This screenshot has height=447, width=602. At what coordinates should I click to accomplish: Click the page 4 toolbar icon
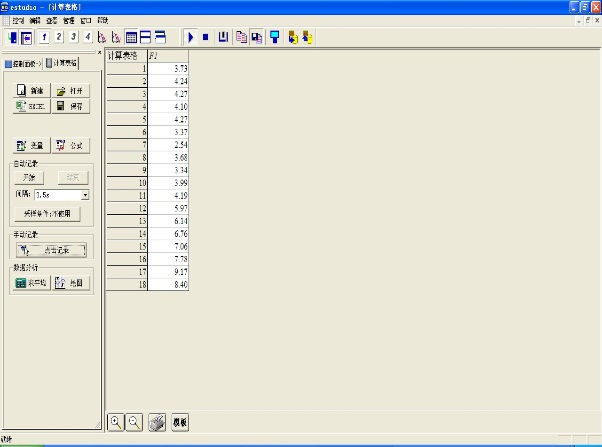[x=87, y=37]
